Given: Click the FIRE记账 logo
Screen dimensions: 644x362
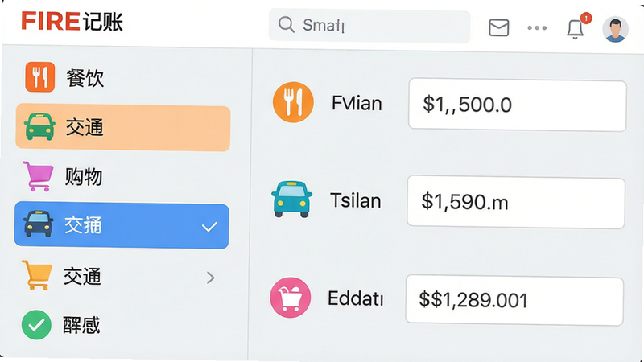Looking at the screenshot, I should [72, 22].
